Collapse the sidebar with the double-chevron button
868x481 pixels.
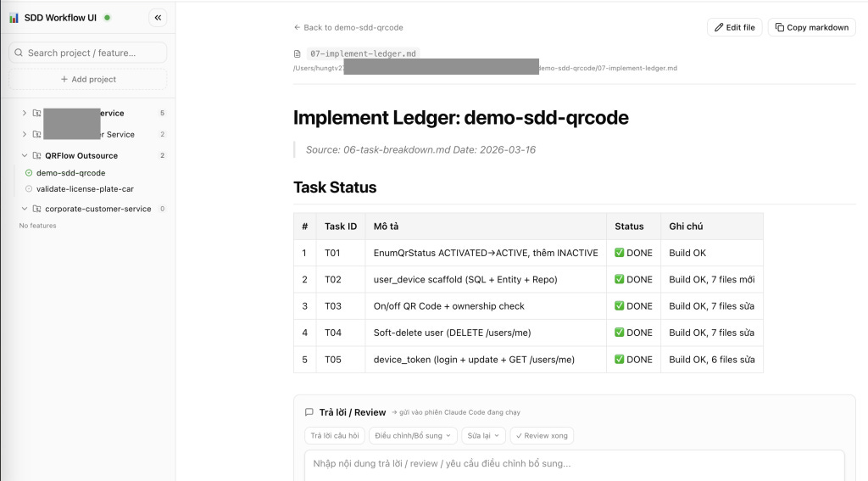[x=158, y=18]
